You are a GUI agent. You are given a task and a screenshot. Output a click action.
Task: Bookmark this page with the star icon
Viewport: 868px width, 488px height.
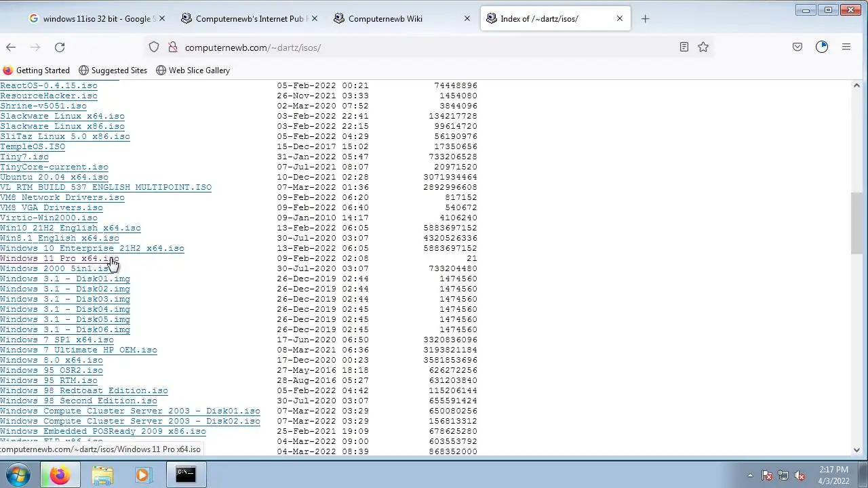point(703,47)
